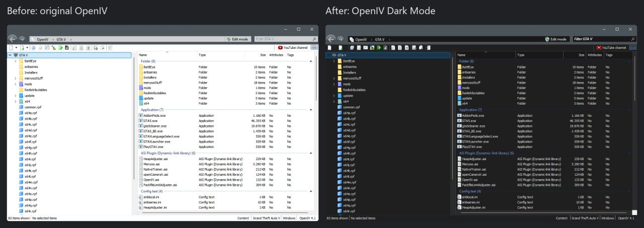Go back using the arrow in Dark Mode window

pyautogui.click(x=331, y=39)
